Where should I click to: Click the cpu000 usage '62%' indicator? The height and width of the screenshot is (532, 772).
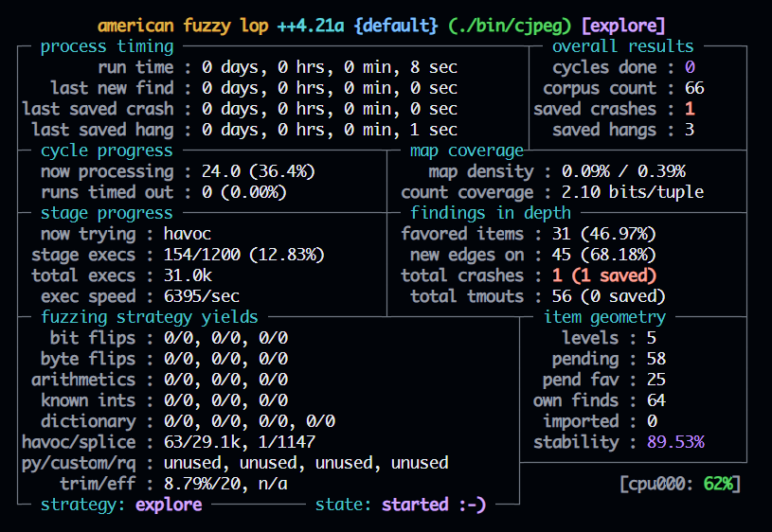click(x=718, y=484)
